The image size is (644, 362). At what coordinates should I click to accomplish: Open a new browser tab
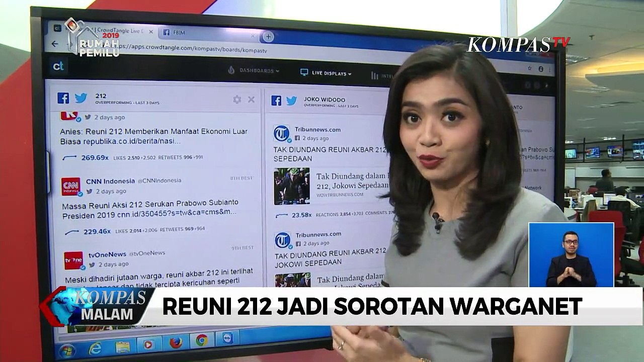(269, 36)
